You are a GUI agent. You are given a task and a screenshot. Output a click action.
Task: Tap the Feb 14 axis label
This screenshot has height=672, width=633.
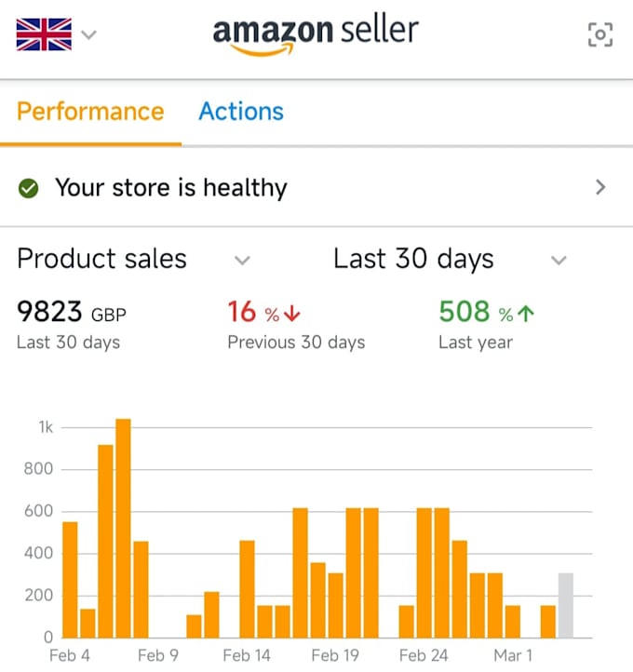click(247, 656)
